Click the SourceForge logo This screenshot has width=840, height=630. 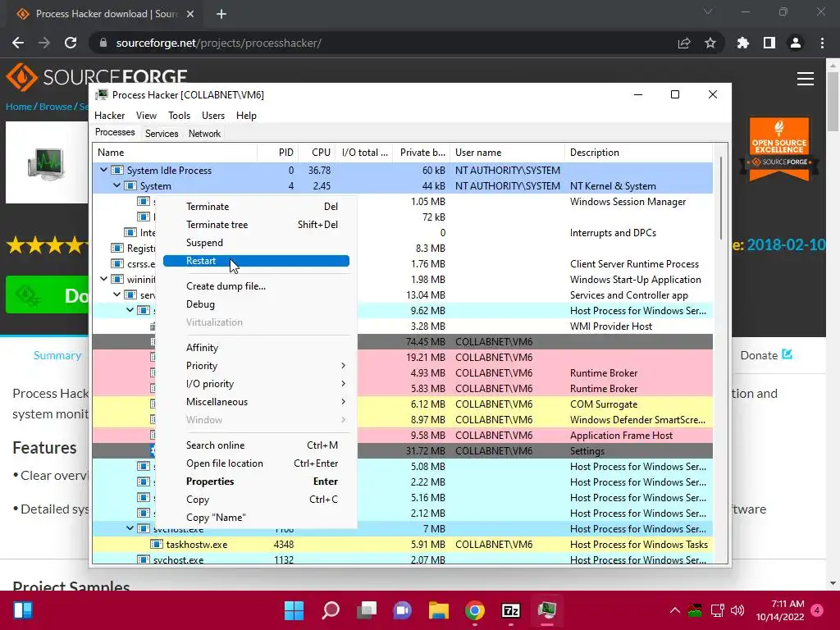point(97,76)
